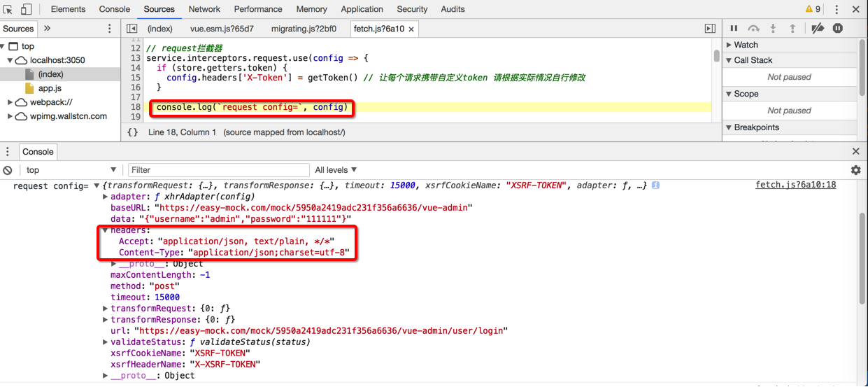Activate the inspect element picker icon
868x387 pixels.
[8, 9]
